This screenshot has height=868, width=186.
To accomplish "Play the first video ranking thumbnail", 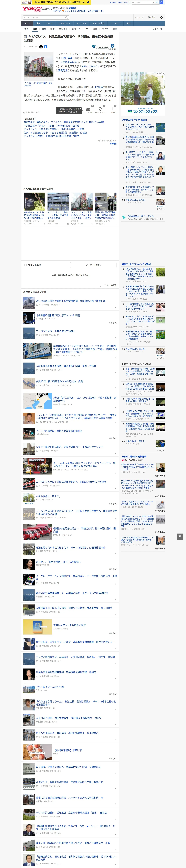I will [160, 372].
